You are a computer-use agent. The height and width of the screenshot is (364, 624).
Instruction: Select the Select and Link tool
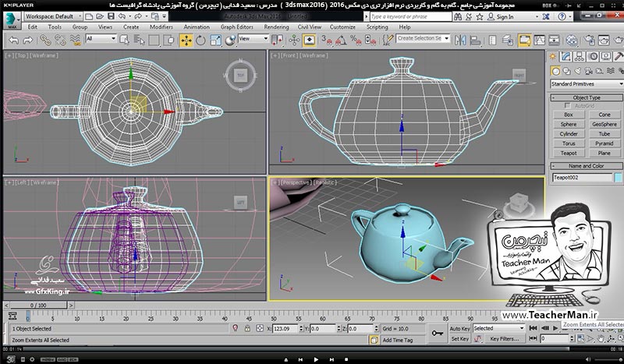coord(45,41)
